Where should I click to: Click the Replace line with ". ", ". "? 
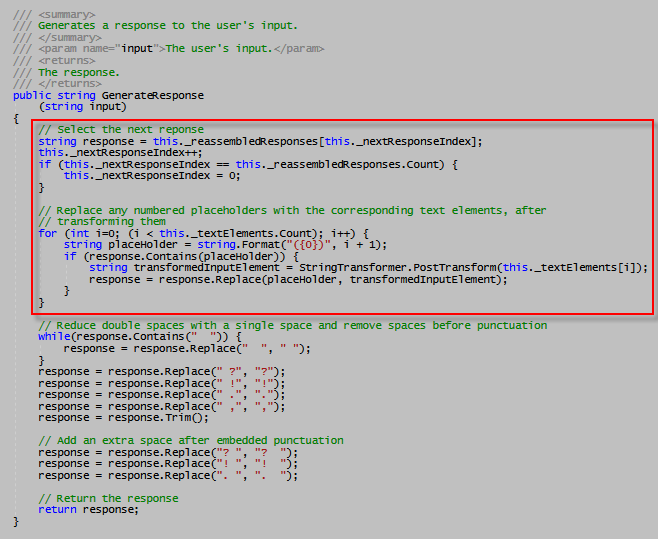pyautogui.click(x=168, y=476)
